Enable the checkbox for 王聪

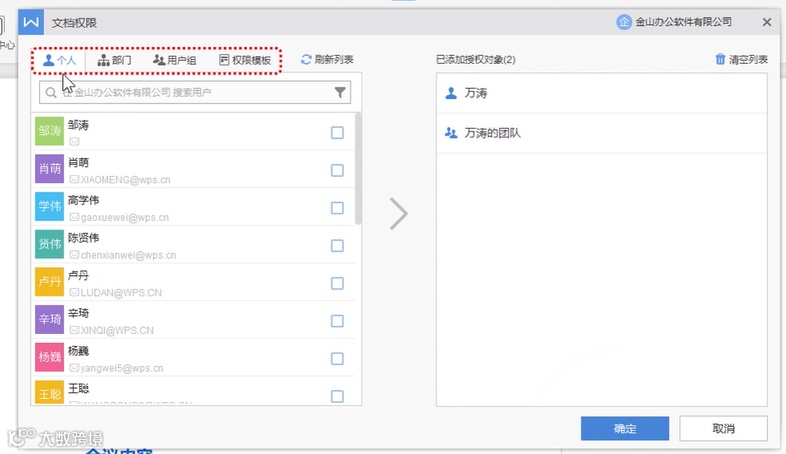pyautogui.click(x=337, y=396)
